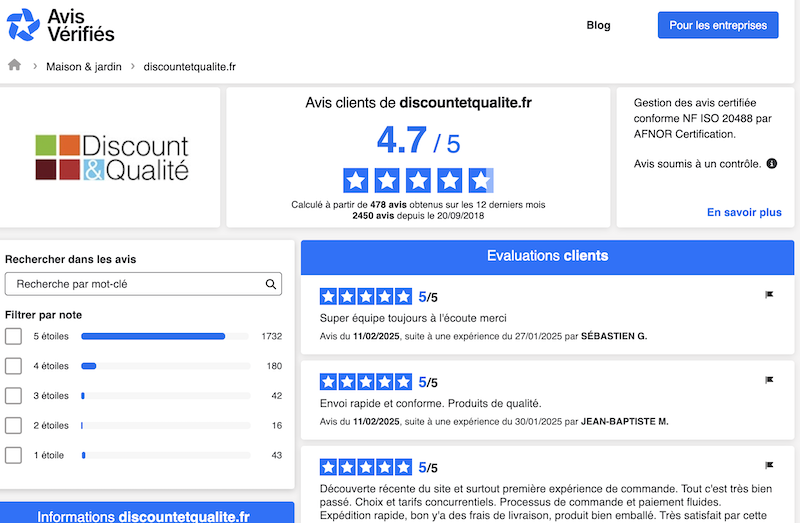
Task: Click the 5 étoiles rating bar
Action: (165, 336)
